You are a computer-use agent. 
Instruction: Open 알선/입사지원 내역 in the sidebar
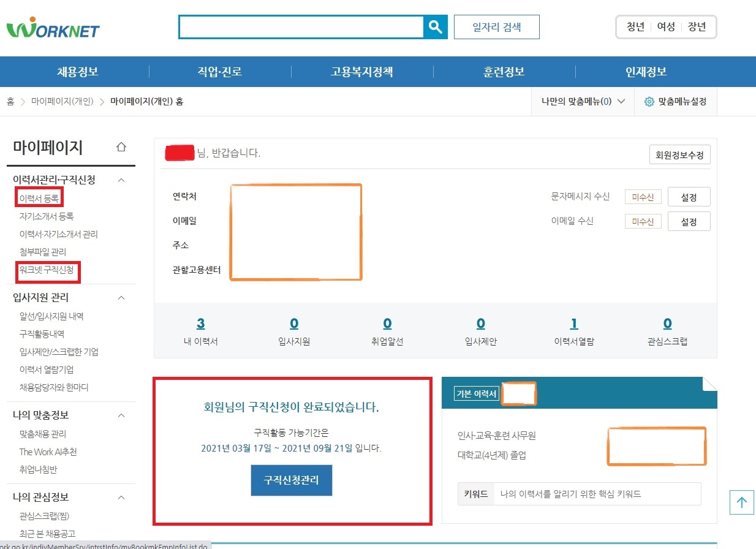(51, 316)
